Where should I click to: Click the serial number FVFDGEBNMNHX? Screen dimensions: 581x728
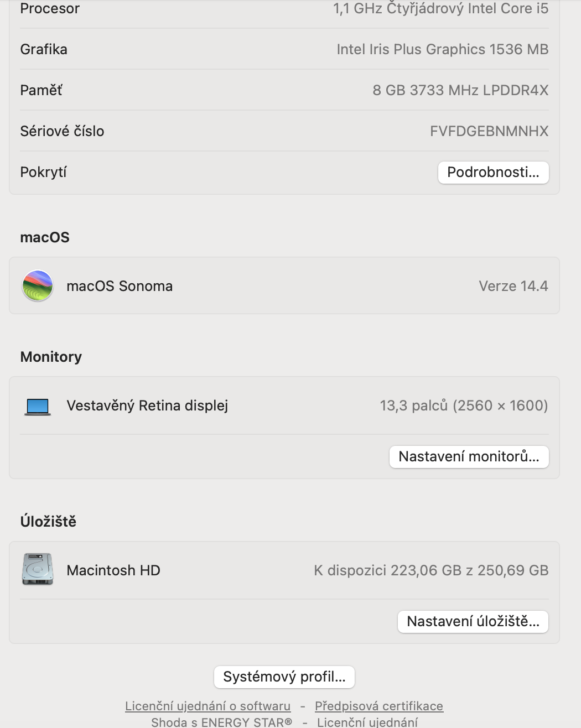tap(489, 131)
